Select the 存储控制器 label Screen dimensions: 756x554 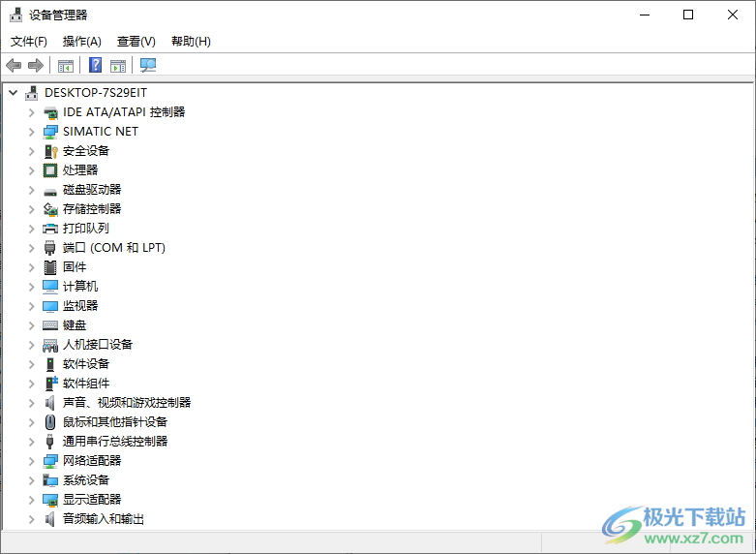[x=92, y=209]
